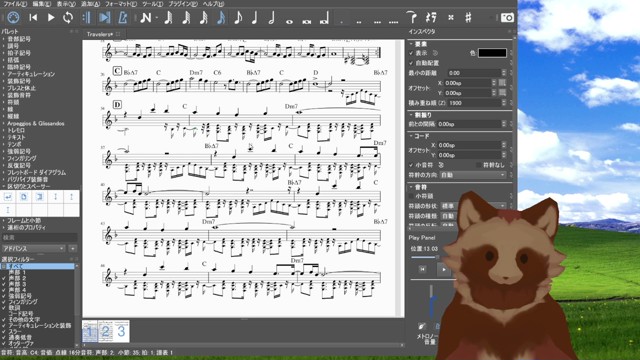Toggle the metronome icon in toolbar
The image size is (640, 360).
(x=122, y=18)
